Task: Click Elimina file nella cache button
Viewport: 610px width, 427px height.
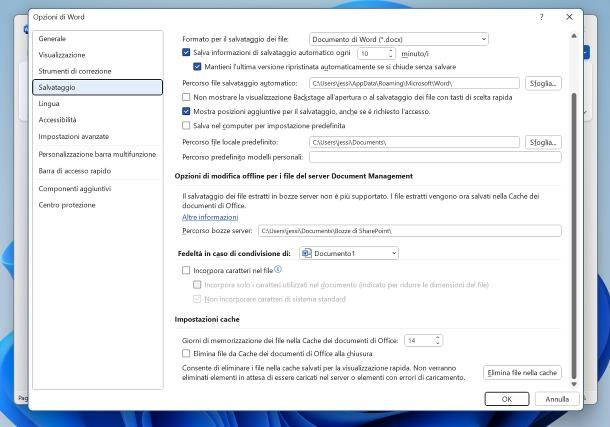Action: tap(522, 373)
